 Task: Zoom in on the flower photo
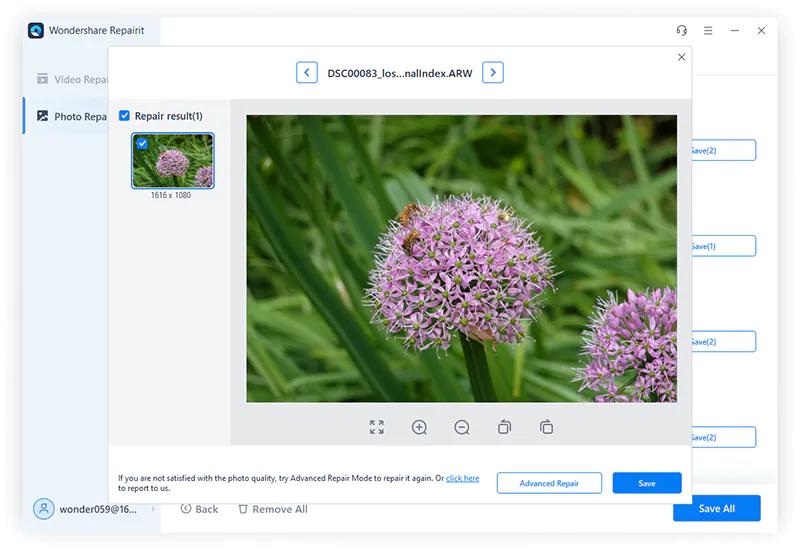419,427
